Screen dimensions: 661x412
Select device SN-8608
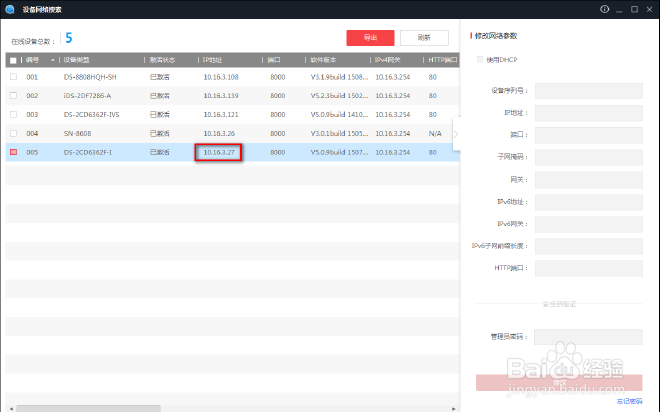pyautogui.click(x=77, y=133)
